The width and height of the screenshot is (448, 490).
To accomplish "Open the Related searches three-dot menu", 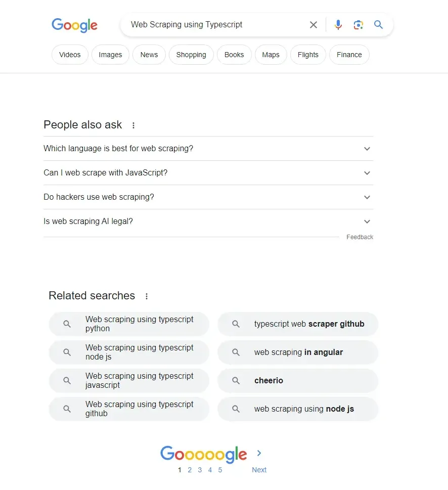I will tap(146, 296).
